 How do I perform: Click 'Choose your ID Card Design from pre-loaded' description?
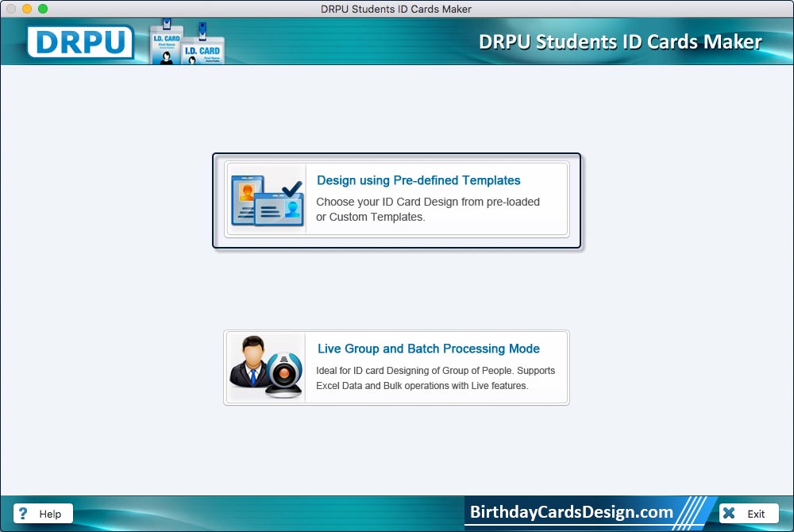pyautogui.click(x=428, y=202)
